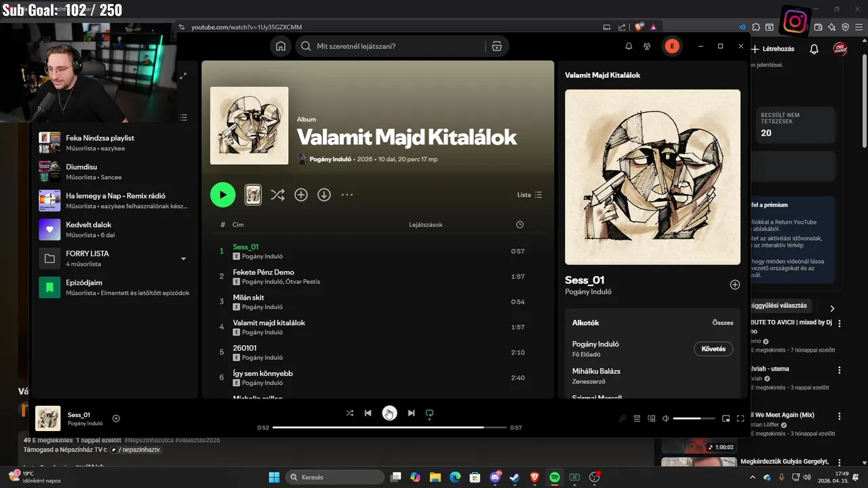Open YouTube notifications bell
Image resolution: width=868 pixels, height=488 pixels.
(x=814, y=49)
